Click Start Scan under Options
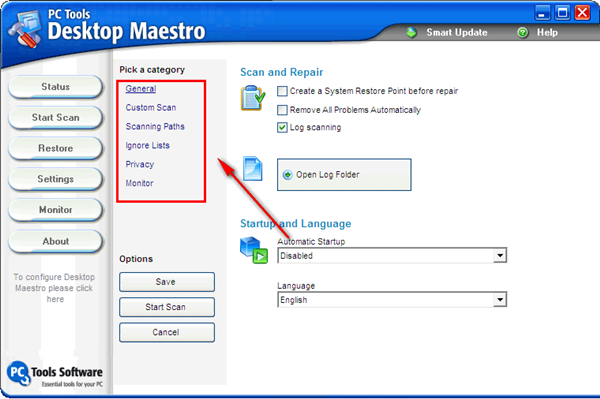600x399 pixels. [x=167, y=307]
